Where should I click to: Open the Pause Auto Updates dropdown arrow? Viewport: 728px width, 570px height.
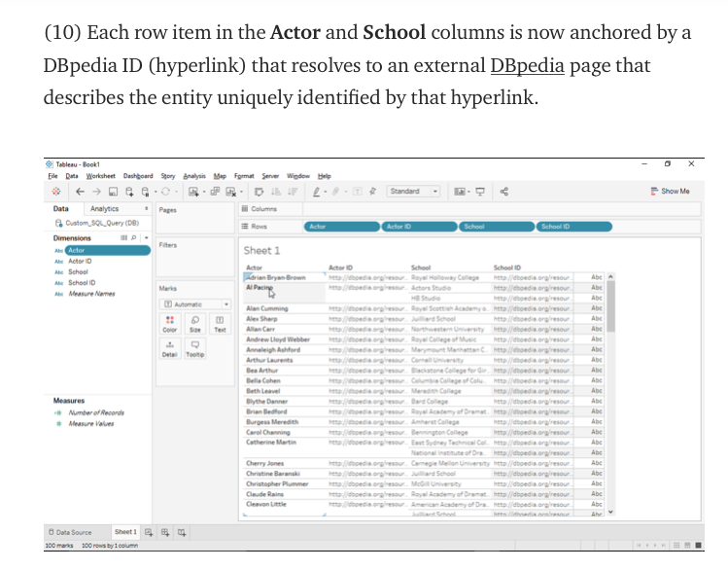[x=156, y=192]
